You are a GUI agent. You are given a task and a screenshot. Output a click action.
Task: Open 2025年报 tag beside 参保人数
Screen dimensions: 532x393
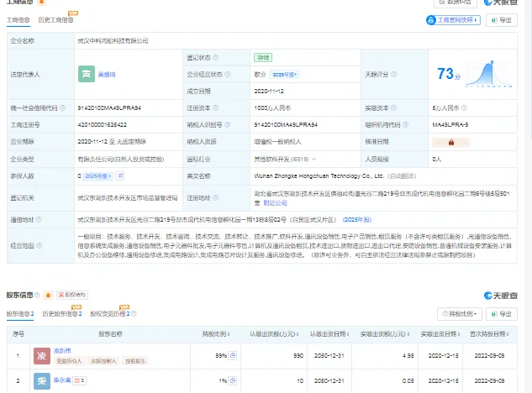(98, 176)
